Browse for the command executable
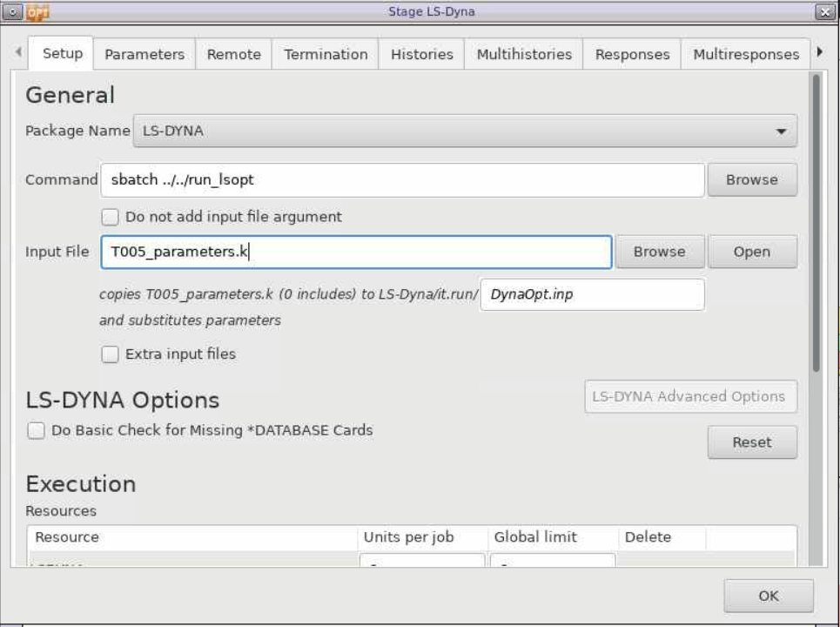Image resolution: width=840 pixels, height=627 pixels. [x=752, y=180]
